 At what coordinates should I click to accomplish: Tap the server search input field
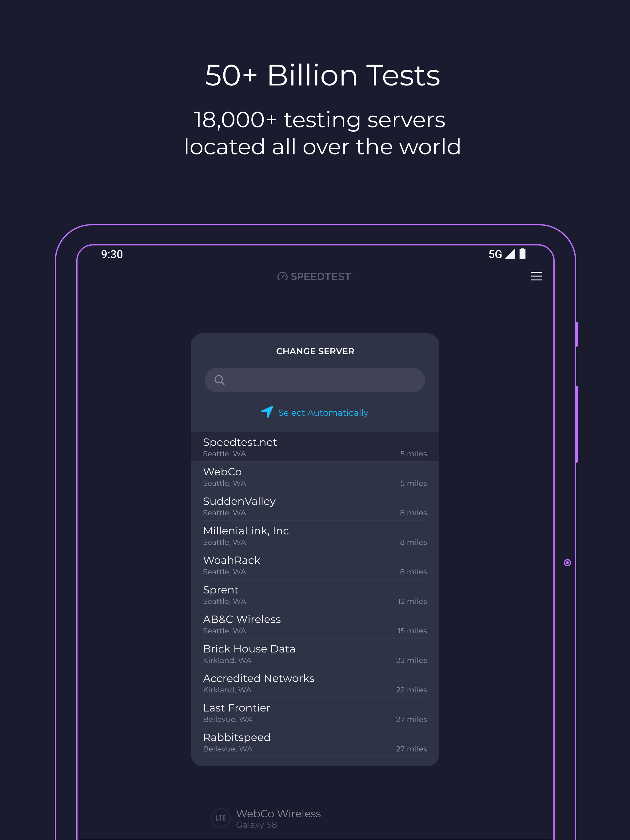[x=315, y=380]
